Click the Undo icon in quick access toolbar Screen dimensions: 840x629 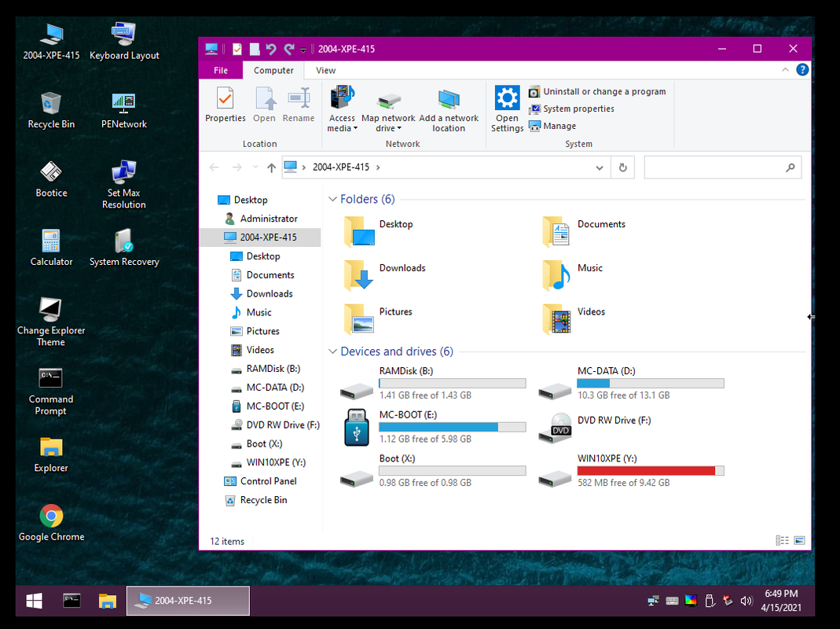(x=271, y=49)
